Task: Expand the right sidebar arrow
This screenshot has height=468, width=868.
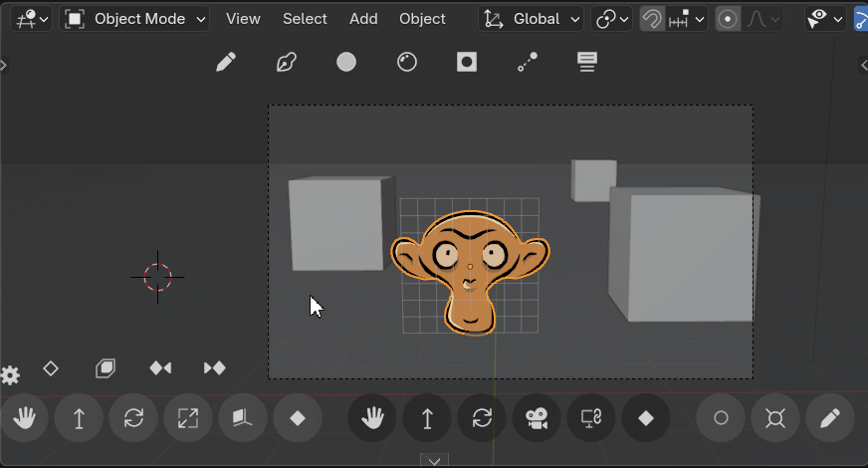Action: tap(864, 66)
